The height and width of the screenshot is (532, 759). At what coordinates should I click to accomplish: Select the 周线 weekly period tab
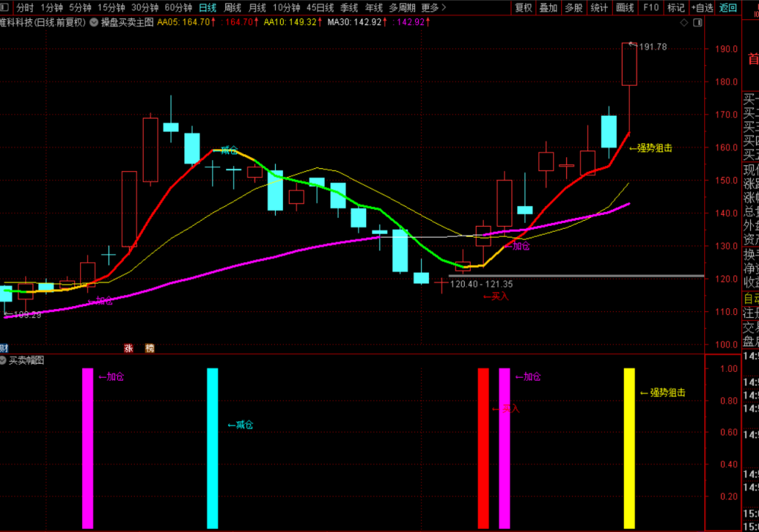(x=232, y=7)
